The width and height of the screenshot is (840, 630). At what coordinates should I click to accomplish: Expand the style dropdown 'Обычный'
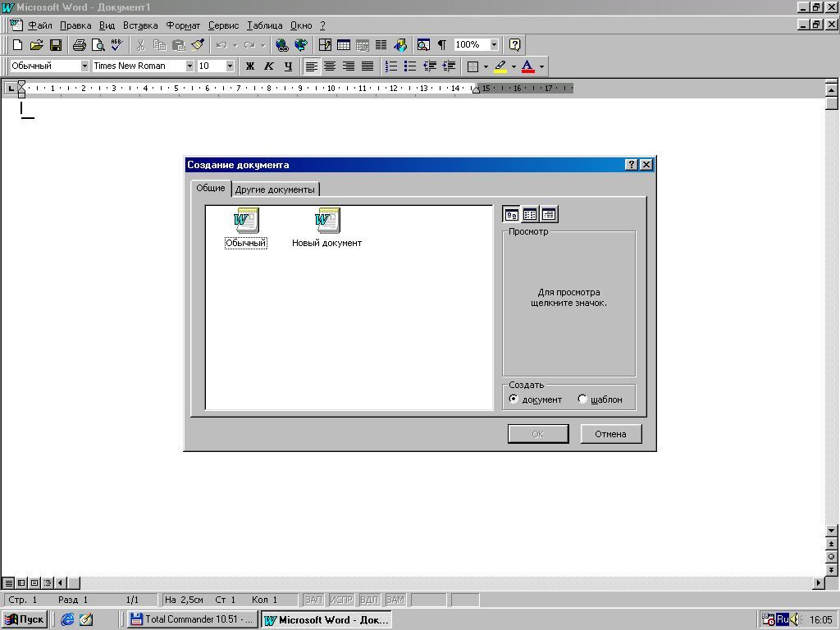pyautogui.click(x=84, y=66)
